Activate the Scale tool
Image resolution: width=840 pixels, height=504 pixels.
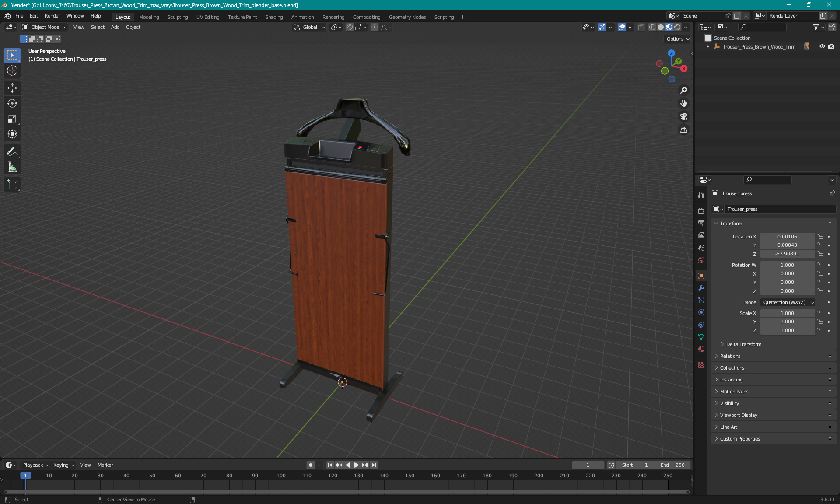click(x=12, y=119)
